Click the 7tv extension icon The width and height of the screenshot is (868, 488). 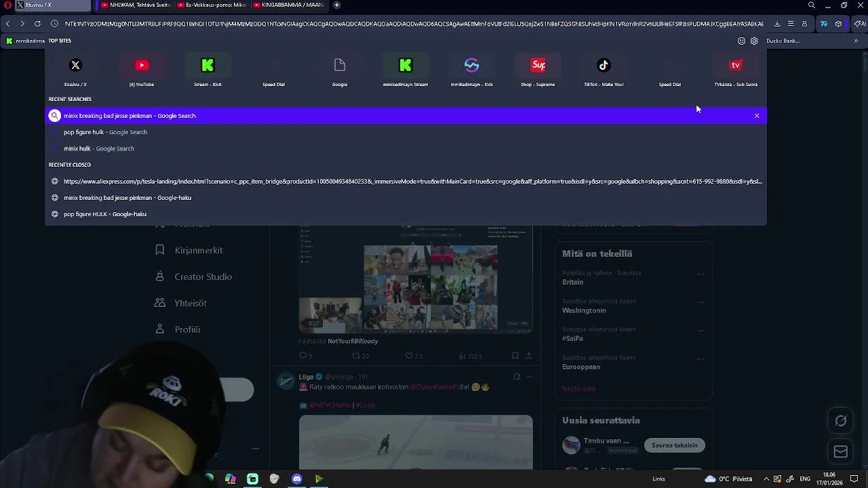[x=824, y=24]
